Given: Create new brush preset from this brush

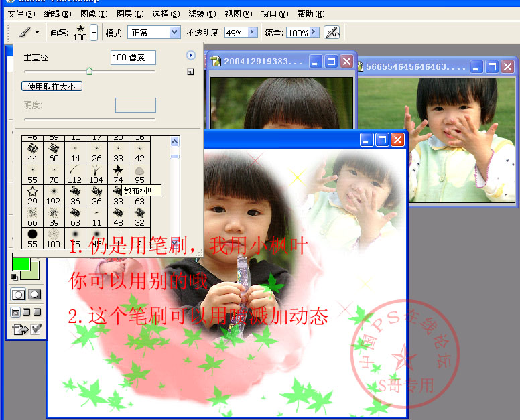Looking at the screenshot, I should (190, 72).
